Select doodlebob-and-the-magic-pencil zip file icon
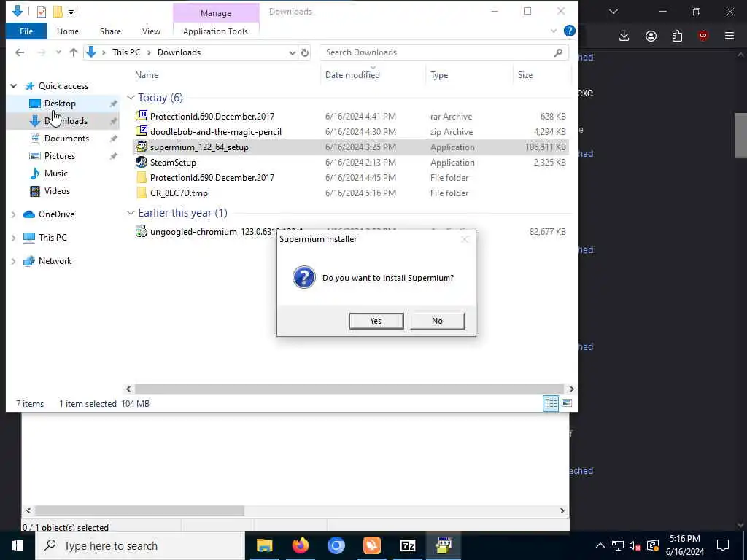The width and height of the screenshot is (747, 560). [x=142, y=131]
